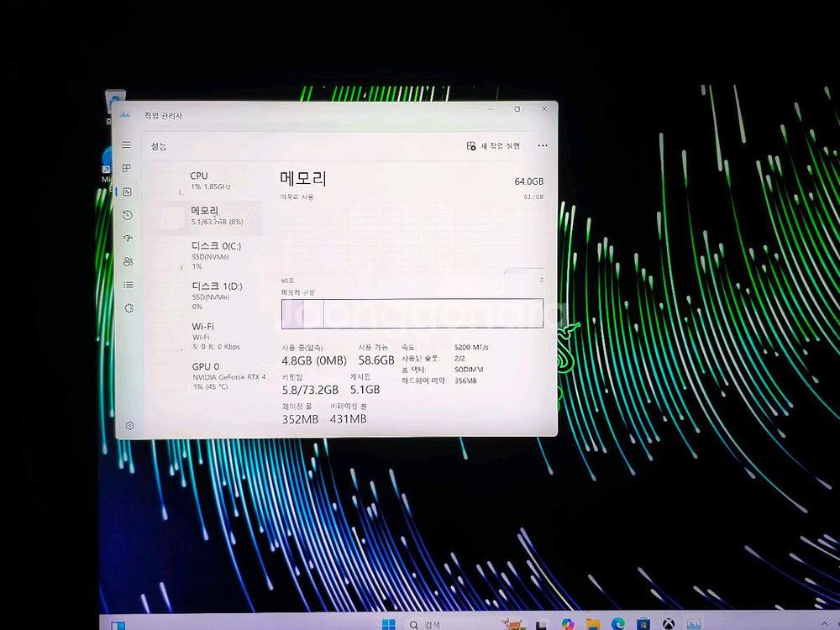Open the Services puzzle icon in sidebar
840x630 pixels.
(129, 308)
